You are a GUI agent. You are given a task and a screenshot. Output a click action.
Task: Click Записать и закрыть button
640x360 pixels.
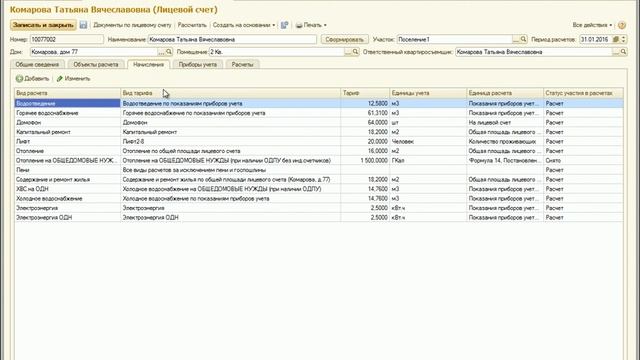pos(43,25)
